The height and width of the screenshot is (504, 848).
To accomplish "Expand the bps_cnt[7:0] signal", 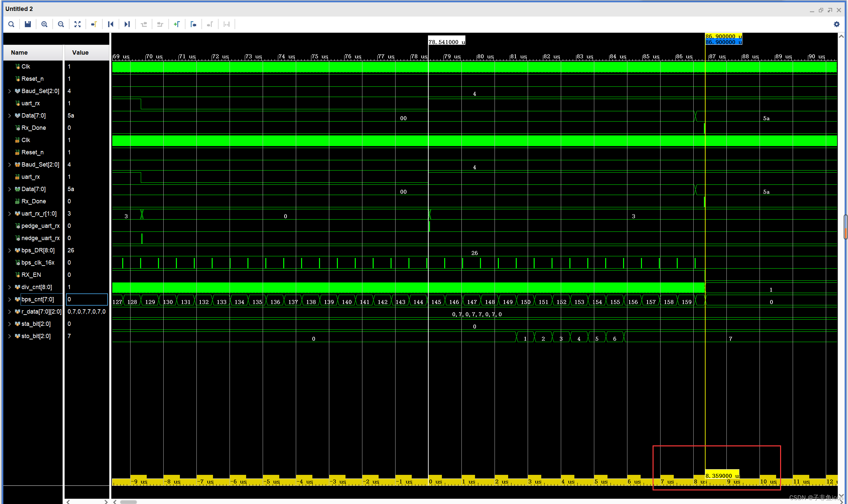I will pos(10,299).
